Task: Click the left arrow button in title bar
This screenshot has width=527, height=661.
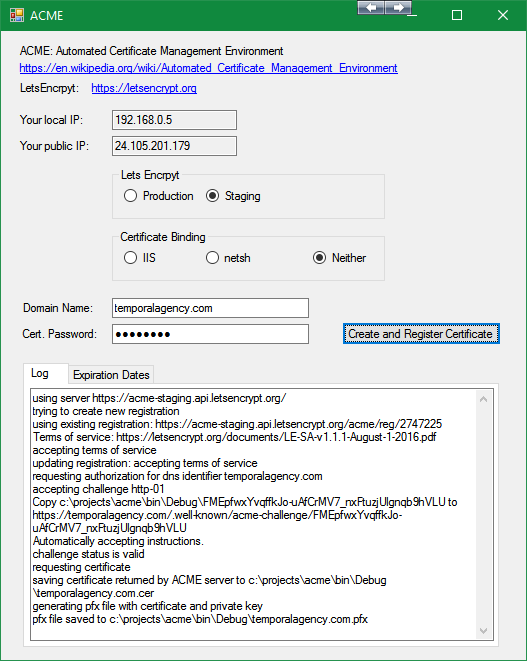Action: 371,8
